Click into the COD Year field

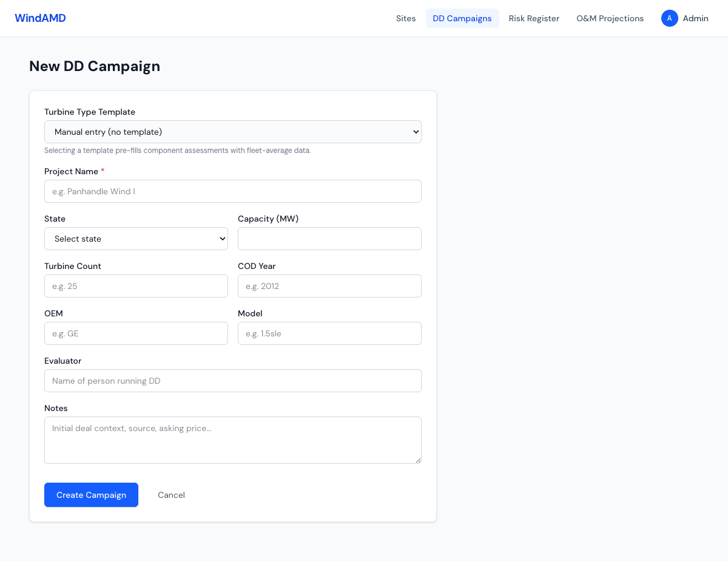329,286
